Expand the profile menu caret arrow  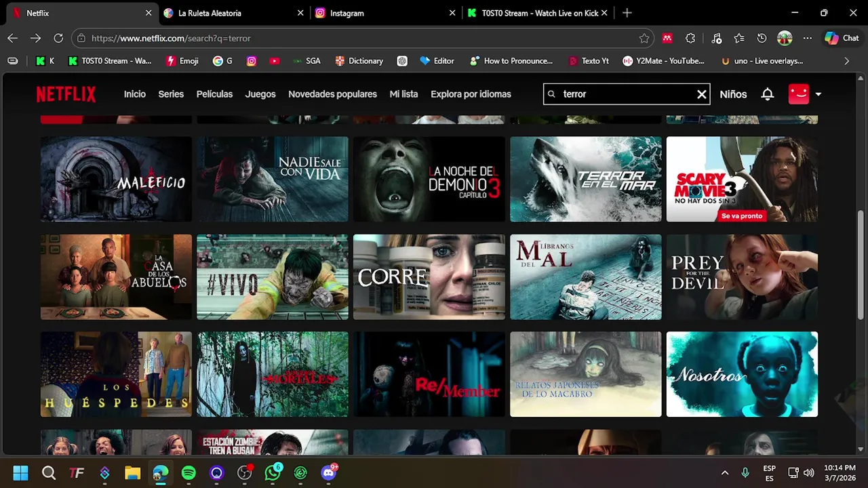click(818, 94)
